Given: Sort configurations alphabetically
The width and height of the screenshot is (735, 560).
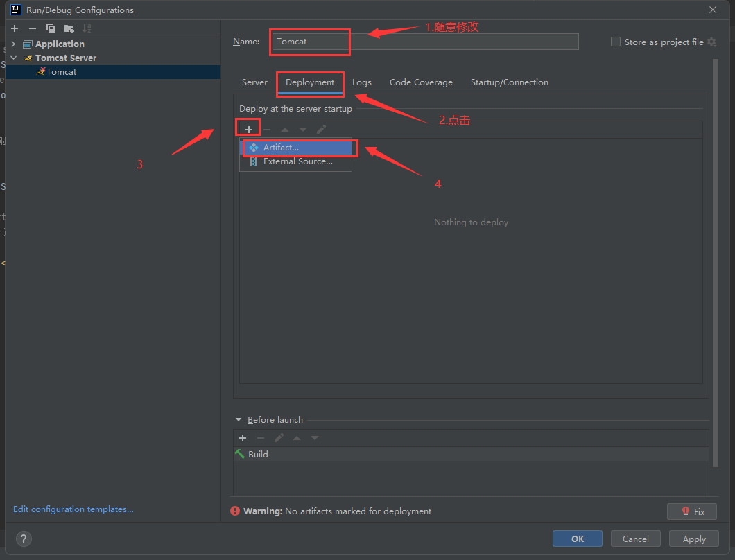Looking at the screenshot, I should (87, 28).
